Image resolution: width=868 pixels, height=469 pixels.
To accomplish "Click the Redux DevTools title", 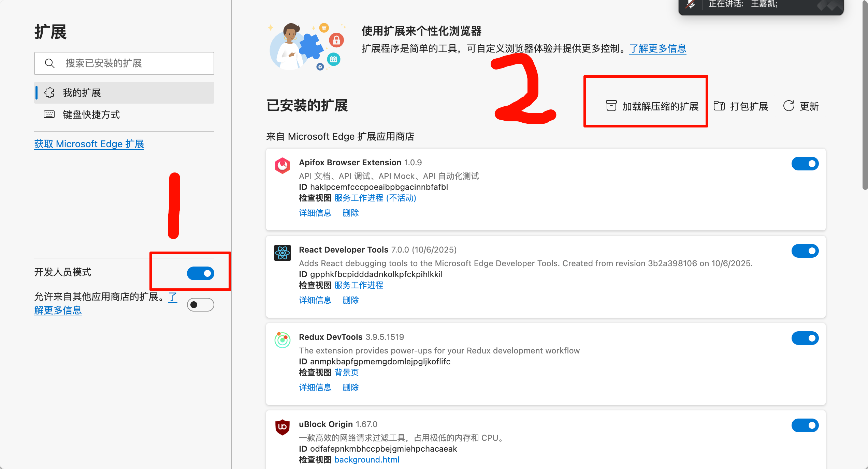I will 331,337.
